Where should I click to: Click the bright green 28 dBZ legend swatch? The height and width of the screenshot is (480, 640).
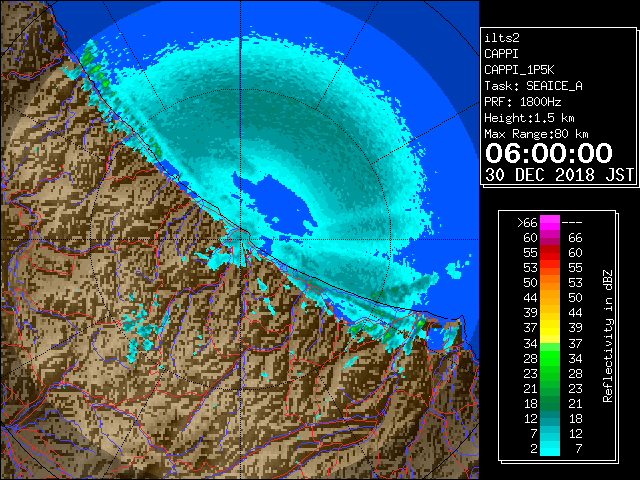coord(550,358)
